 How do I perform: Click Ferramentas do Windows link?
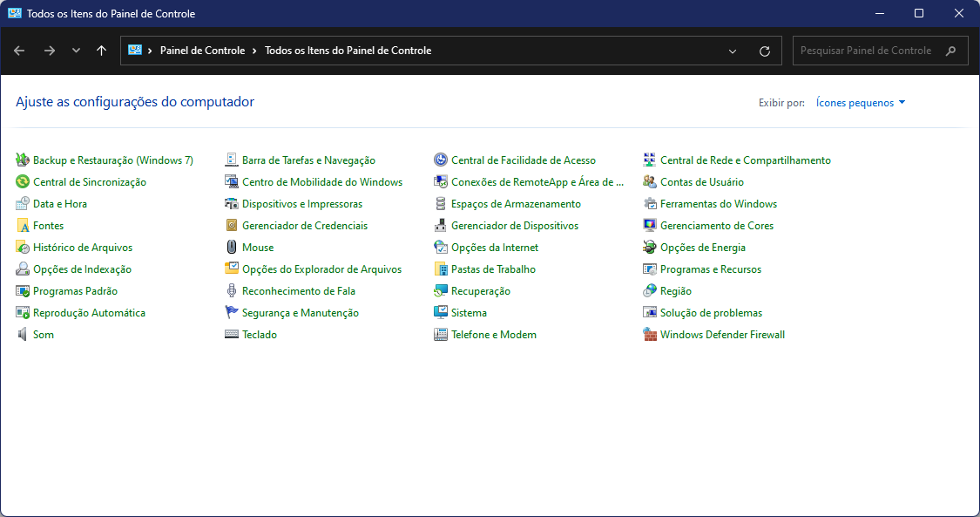[x=719, y=204]
